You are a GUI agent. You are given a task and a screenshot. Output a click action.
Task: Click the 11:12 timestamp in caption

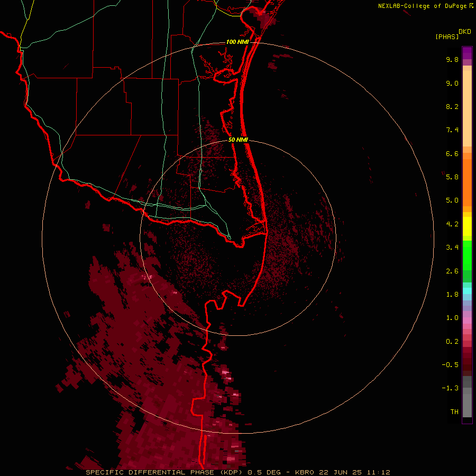pos(378,472)
